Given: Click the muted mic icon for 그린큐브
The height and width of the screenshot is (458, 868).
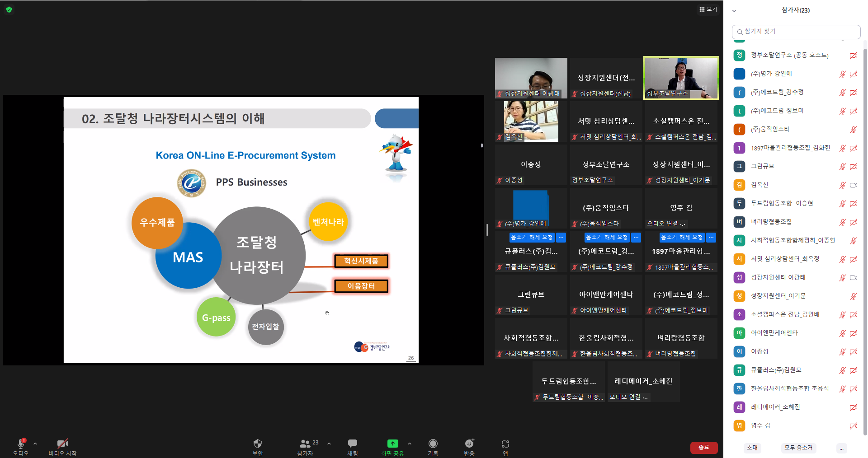Looking at the screenshot, I should [x=842, y=167].
